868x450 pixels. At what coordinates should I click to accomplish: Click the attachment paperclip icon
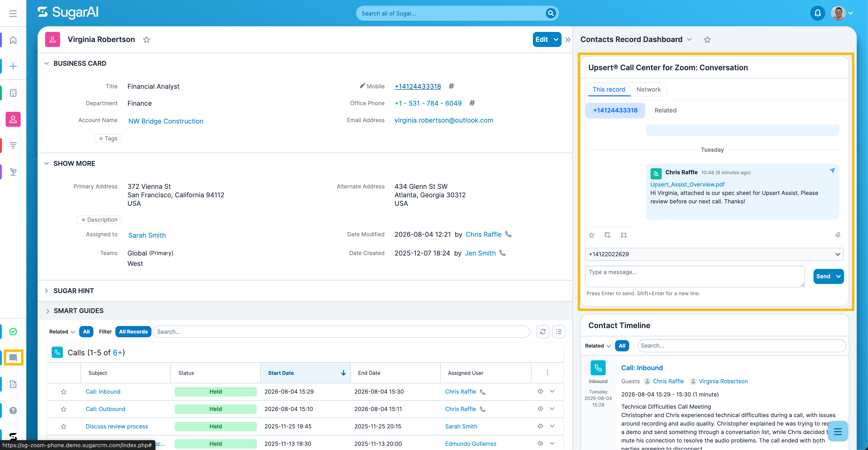pos(838,235)
